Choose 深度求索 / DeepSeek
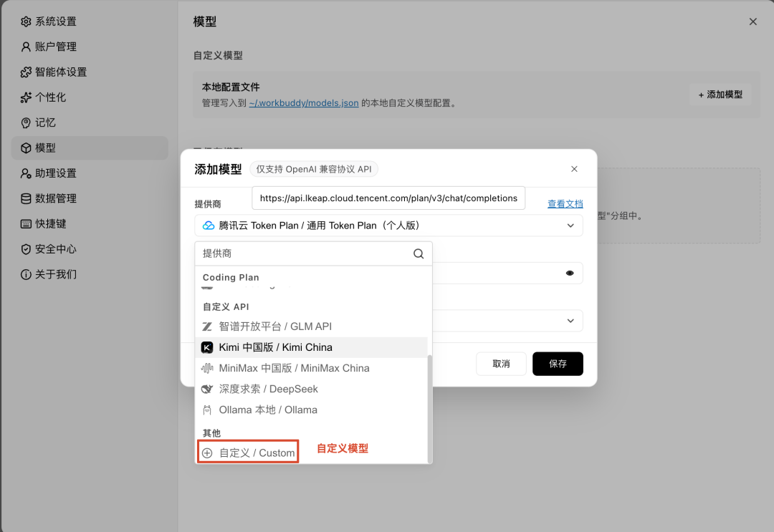This screenshot has height=532, width=774. [x=312, y=389]
